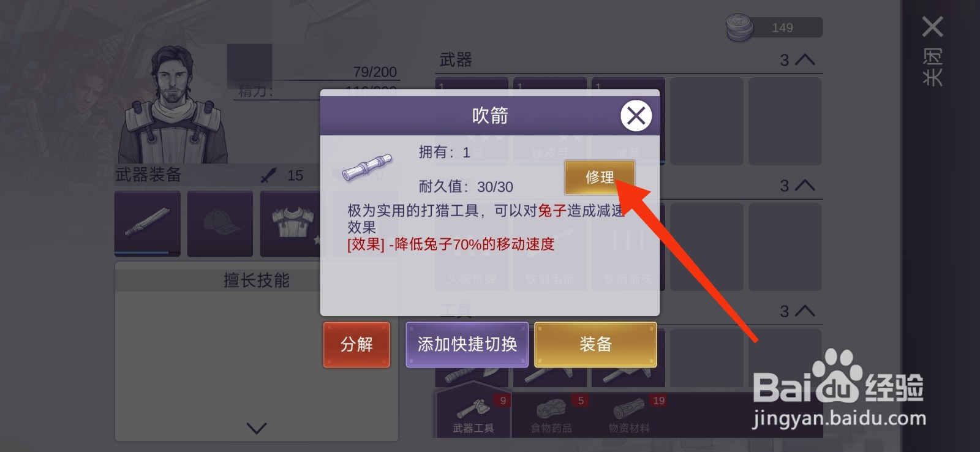Open the 武器工具 tab

coord(473,413)
